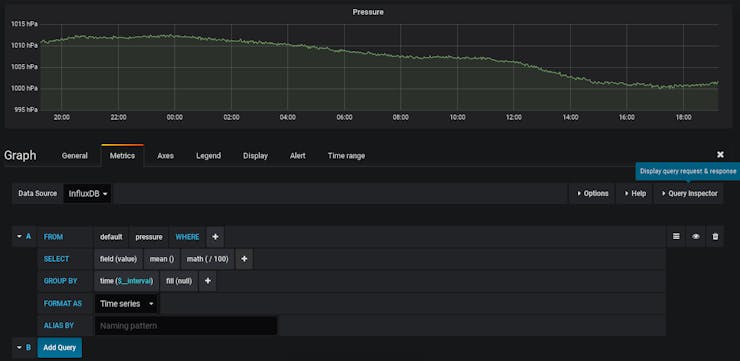Switch to the Alert tab
Viewport: 740px width, 361px height.
coord(298,156)
